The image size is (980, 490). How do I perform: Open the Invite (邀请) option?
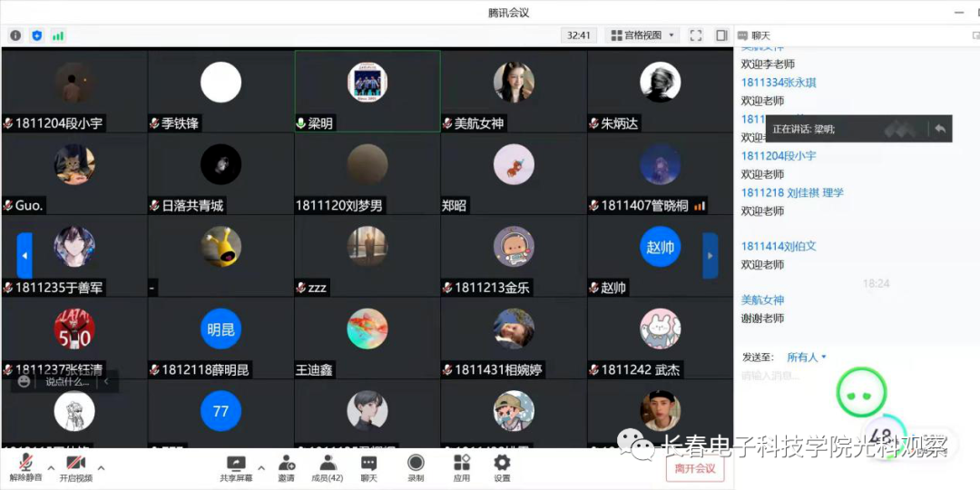(x=286, y=467)
